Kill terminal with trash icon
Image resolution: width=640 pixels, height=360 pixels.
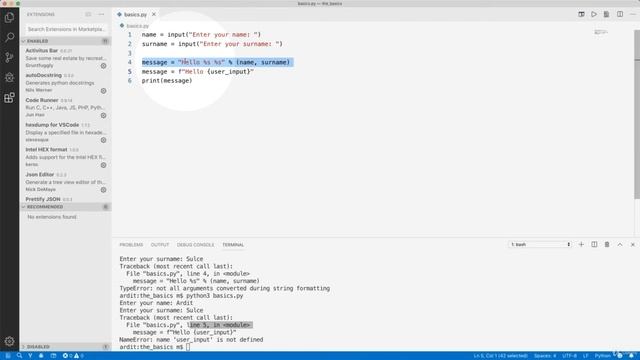[x=607, y=244]
